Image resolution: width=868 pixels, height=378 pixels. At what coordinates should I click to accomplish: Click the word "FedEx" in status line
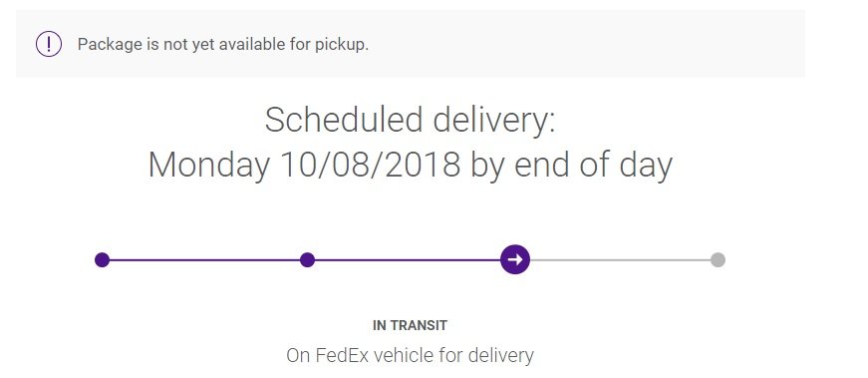(342, 355)
